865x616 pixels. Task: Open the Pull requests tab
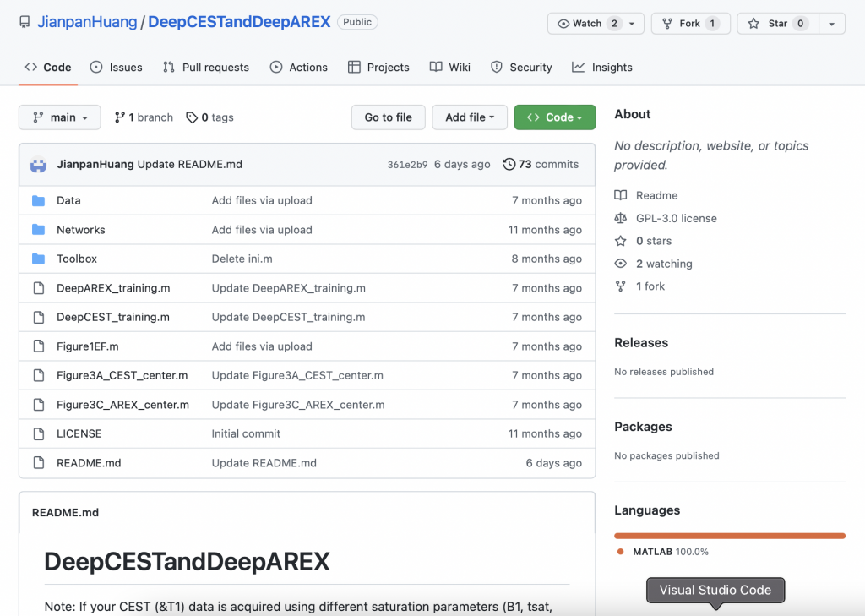[206, 68]
